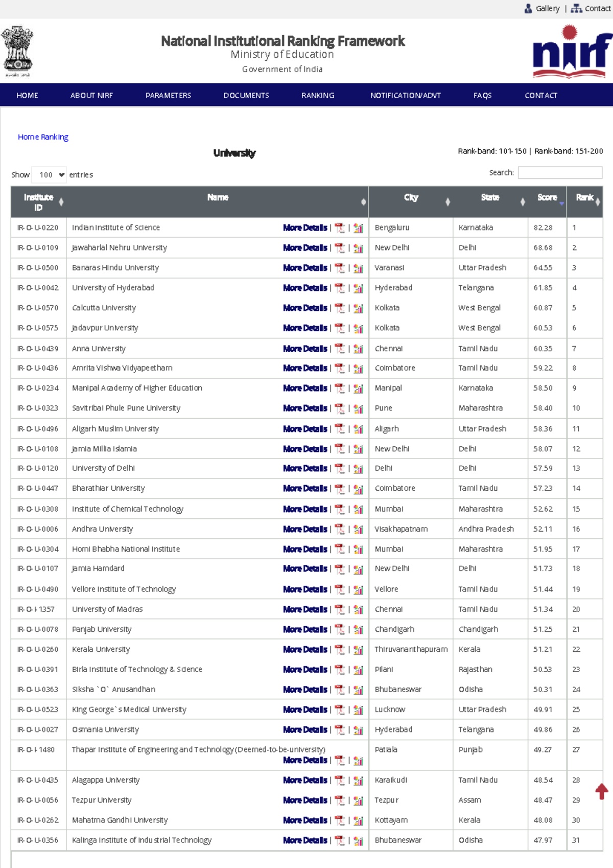Viewport: 613px width, 868px height.
Task: Open PDF icon for Amrita Vishwa Vidyapeetham
Action: coord(340,368)
